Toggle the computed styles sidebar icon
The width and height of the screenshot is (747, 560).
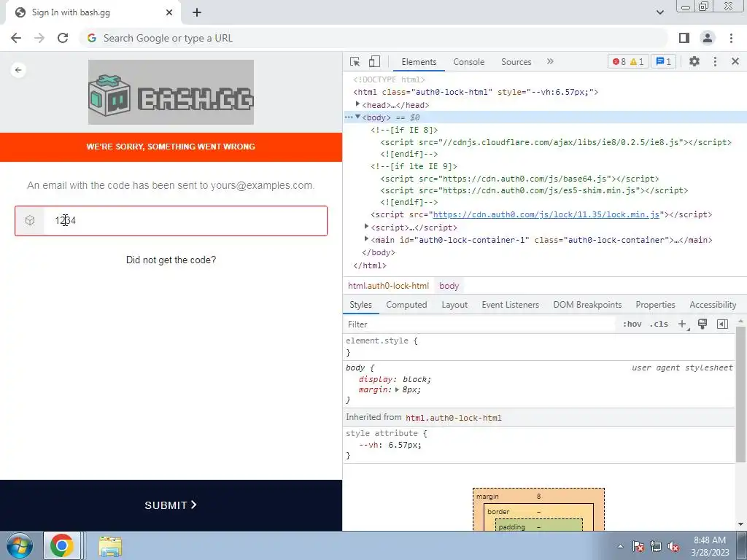[722, 324]
